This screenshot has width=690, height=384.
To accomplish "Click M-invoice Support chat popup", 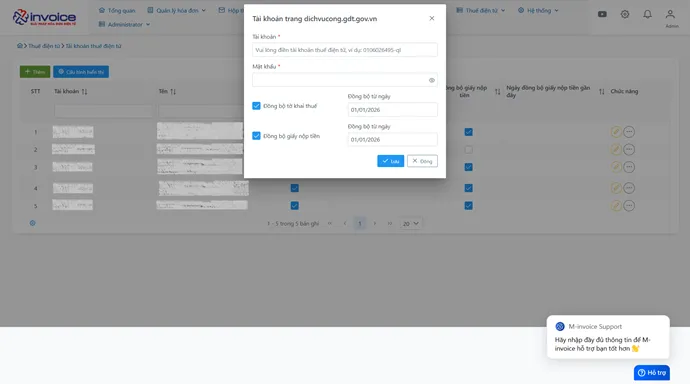I will coord(608,337).
